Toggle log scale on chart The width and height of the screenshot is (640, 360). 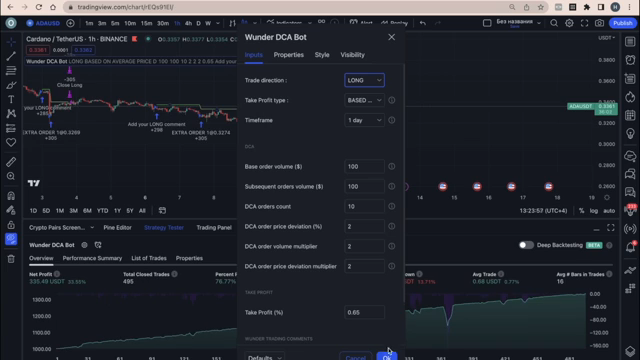click(x=594, y=211)
